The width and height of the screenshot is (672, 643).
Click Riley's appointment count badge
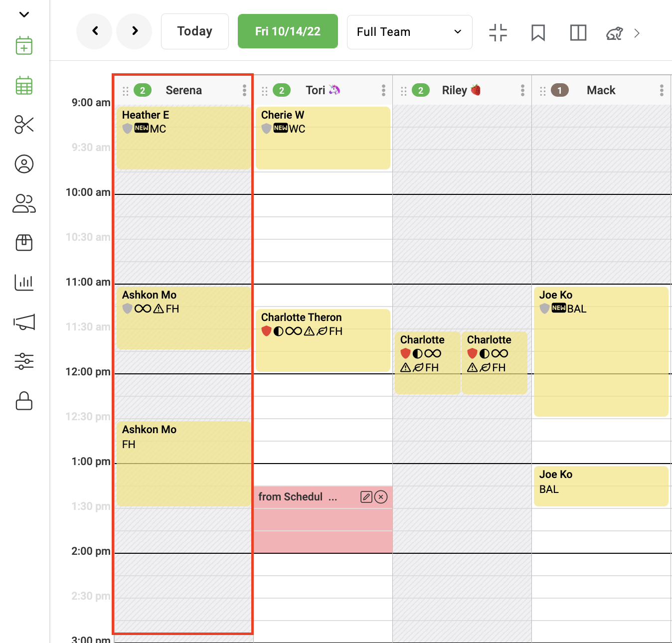click(x=421, y=90)
